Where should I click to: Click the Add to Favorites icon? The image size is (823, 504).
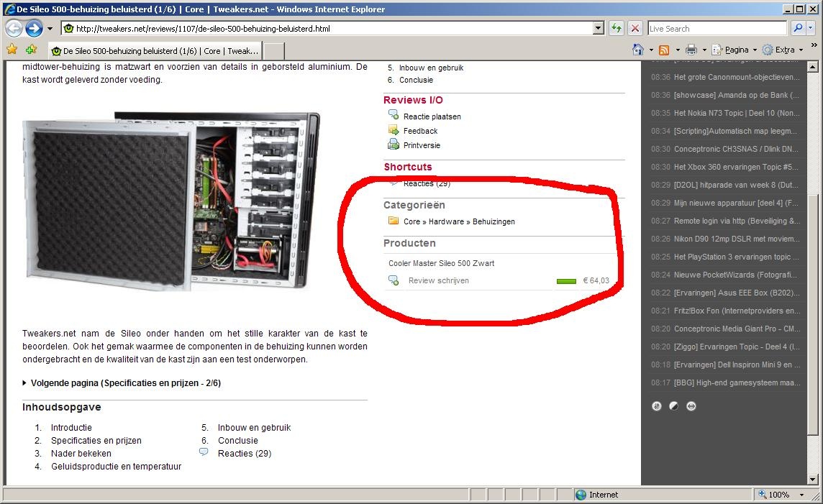(x=31, y=50)
